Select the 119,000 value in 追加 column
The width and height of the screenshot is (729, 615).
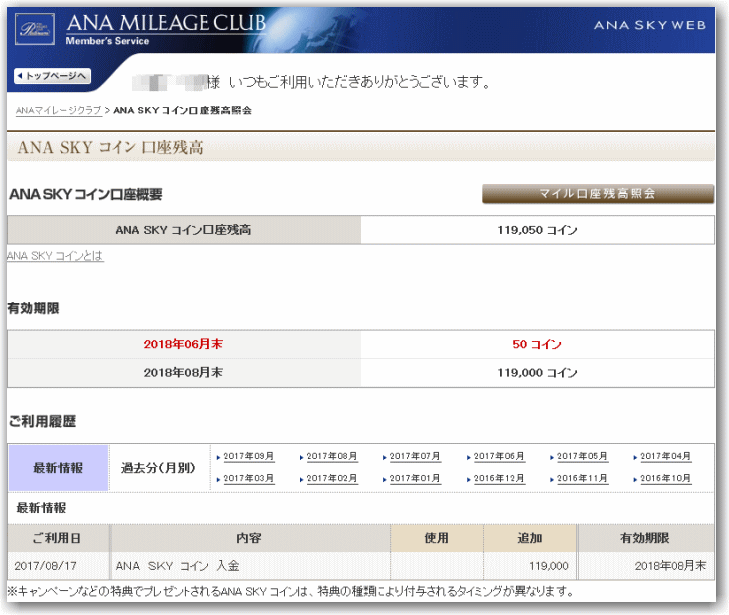click(549, 566)
